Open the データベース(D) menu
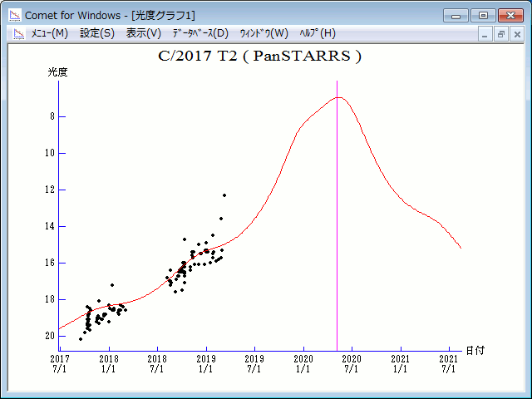 coord(200,33)
